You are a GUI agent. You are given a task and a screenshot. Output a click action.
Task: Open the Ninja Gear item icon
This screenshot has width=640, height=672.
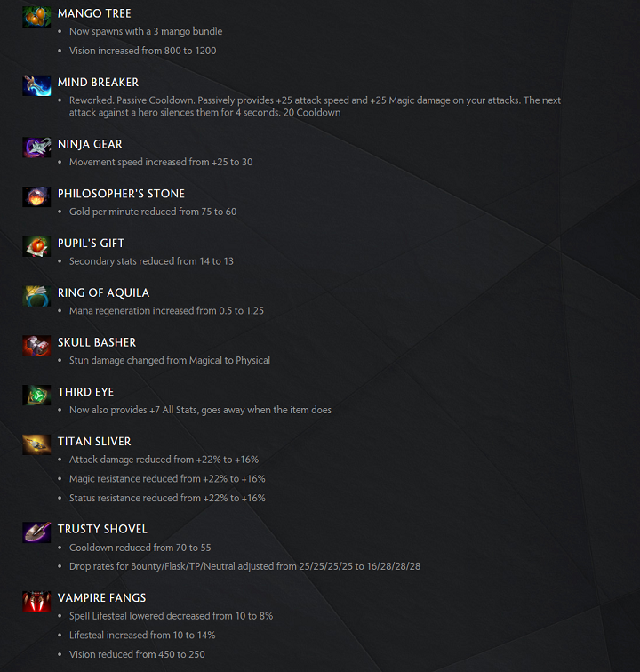[36, 148]
